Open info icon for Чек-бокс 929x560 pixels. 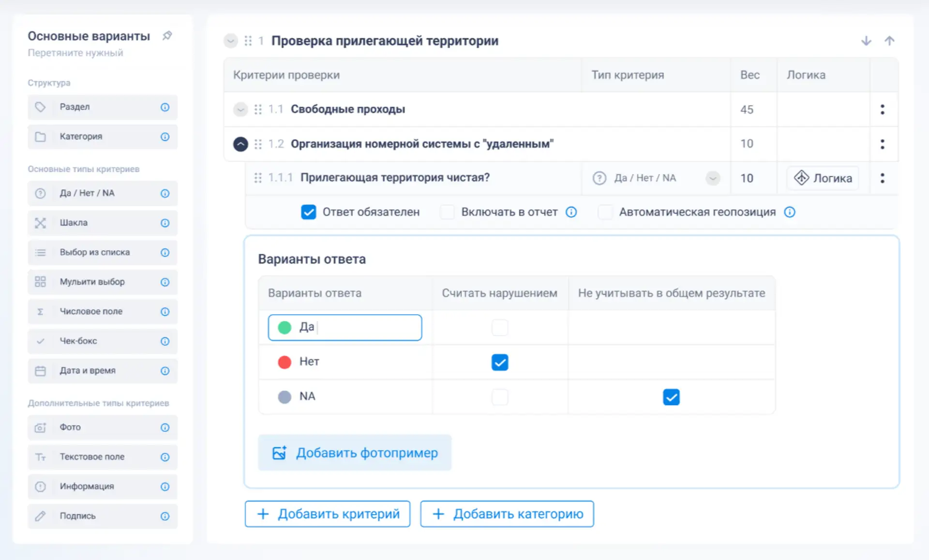(165, 341)
